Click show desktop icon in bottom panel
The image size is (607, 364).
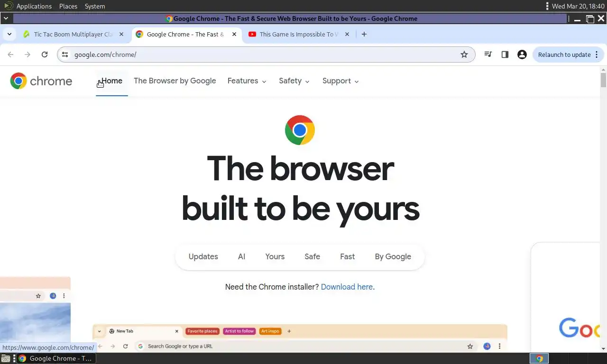(6, 358)
